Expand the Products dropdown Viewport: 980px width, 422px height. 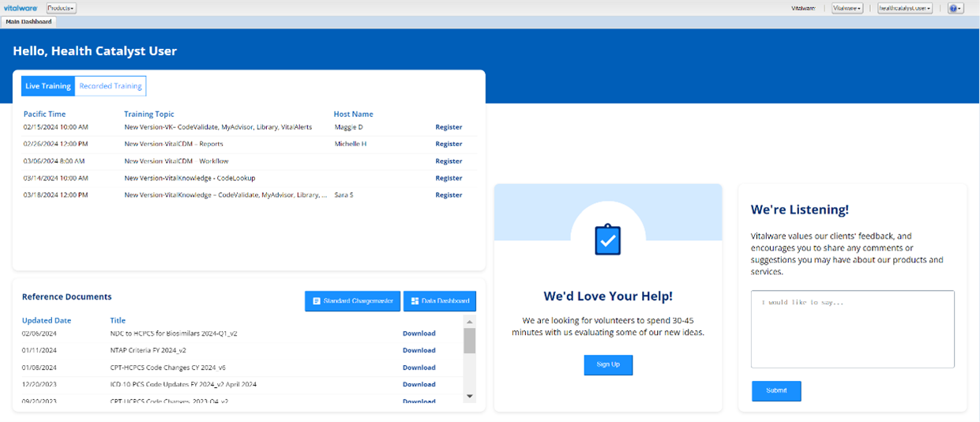click(62, 8)
